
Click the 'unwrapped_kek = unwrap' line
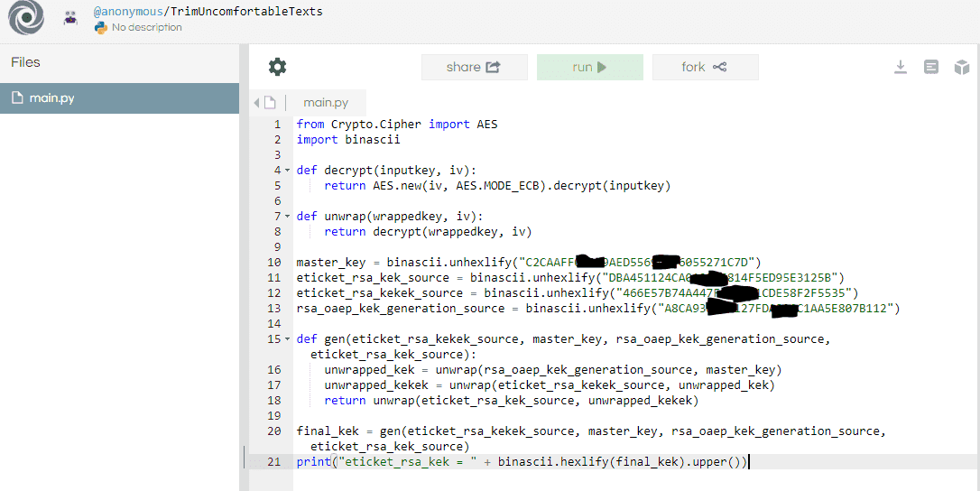pos(553,370)
